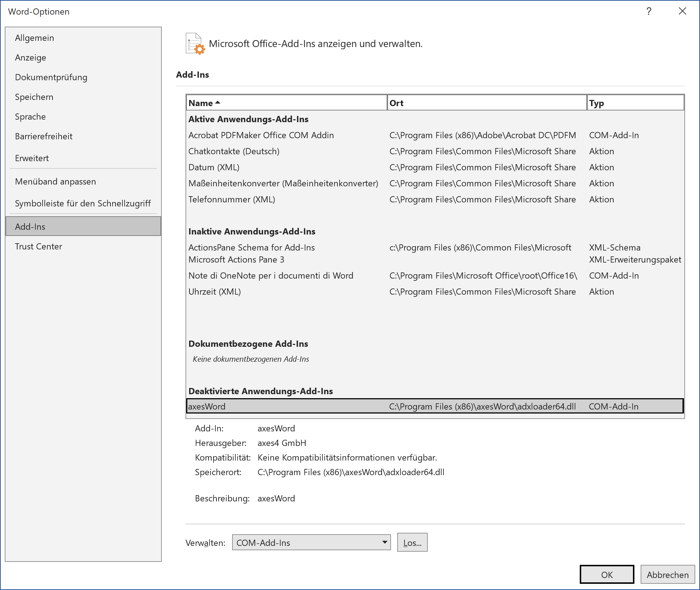Select the Maßeinheitenkonverter add-in row
The height and width of the screenshot is (590, 700).
click(435, 183)
